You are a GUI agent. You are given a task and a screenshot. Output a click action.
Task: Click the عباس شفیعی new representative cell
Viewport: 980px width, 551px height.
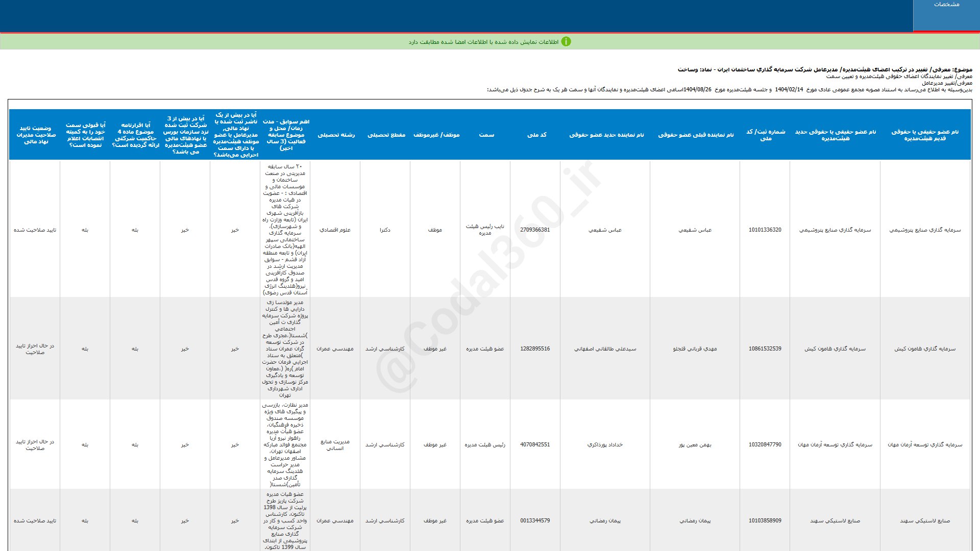point(605,230)
